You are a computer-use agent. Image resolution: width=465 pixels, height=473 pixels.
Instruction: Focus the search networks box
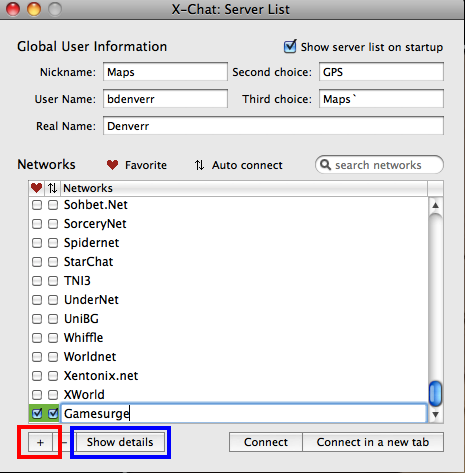pos(379,165)
